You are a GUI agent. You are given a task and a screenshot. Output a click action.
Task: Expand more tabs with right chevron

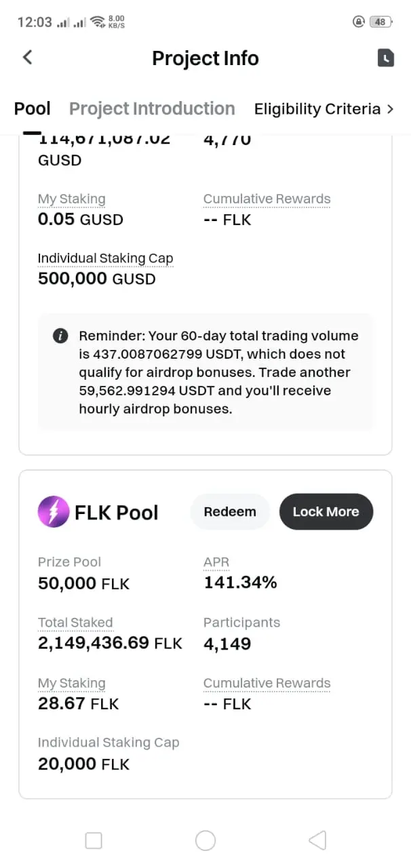[x=390, y=109]
